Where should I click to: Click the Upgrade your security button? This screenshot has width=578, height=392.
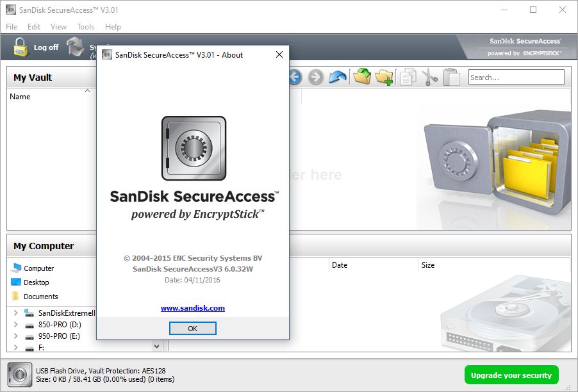pyautogui.click(x=511, y=375)
